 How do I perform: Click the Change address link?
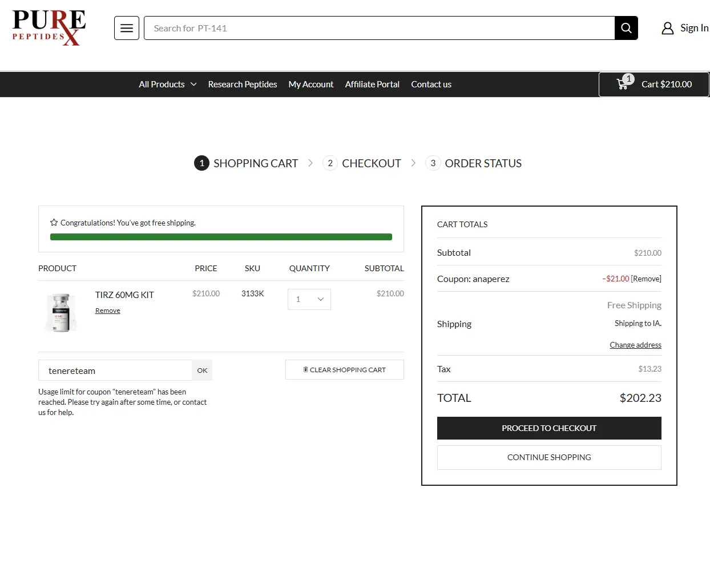pos(635,345)
